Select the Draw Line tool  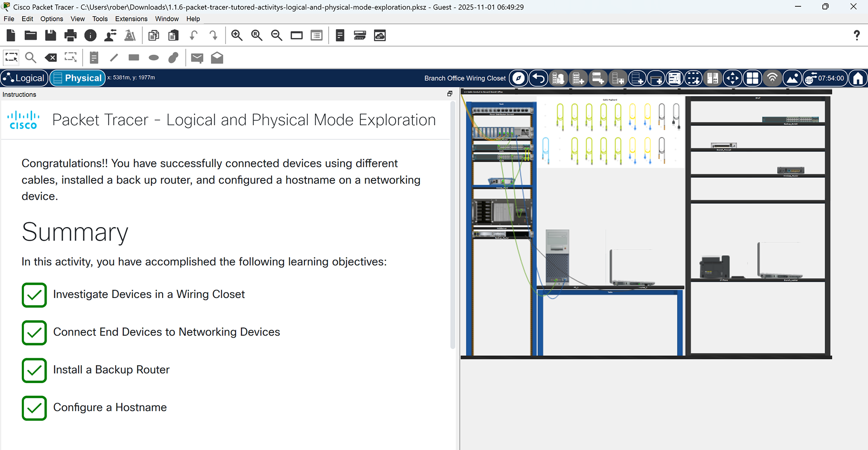click(x=114, y=57)
